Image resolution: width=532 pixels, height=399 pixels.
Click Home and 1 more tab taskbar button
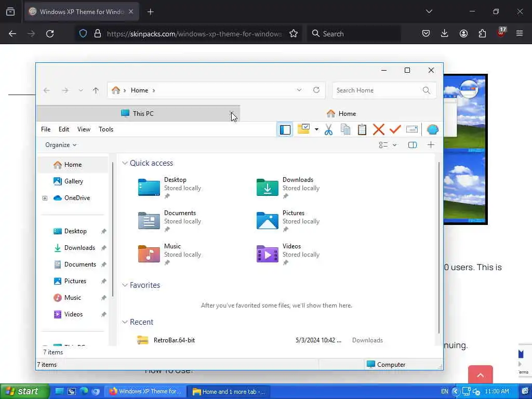tap(229, 392)
